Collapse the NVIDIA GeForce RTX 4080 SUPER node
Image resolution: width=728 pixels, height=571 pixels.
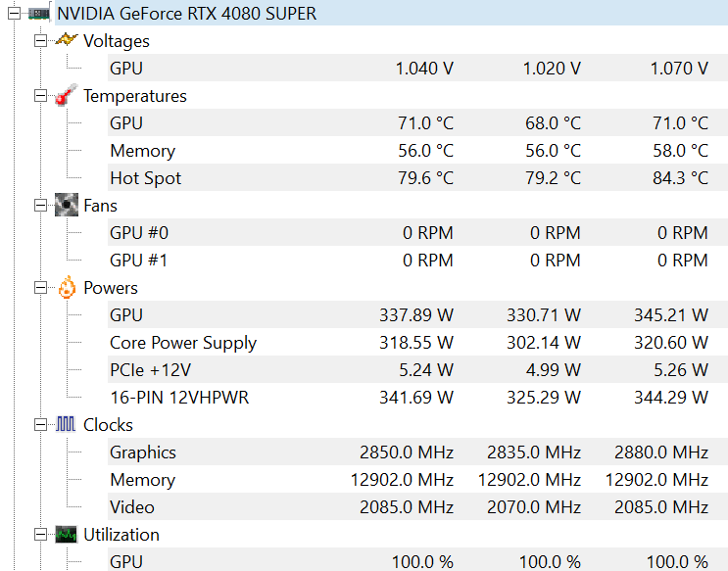tap(14, 14)
